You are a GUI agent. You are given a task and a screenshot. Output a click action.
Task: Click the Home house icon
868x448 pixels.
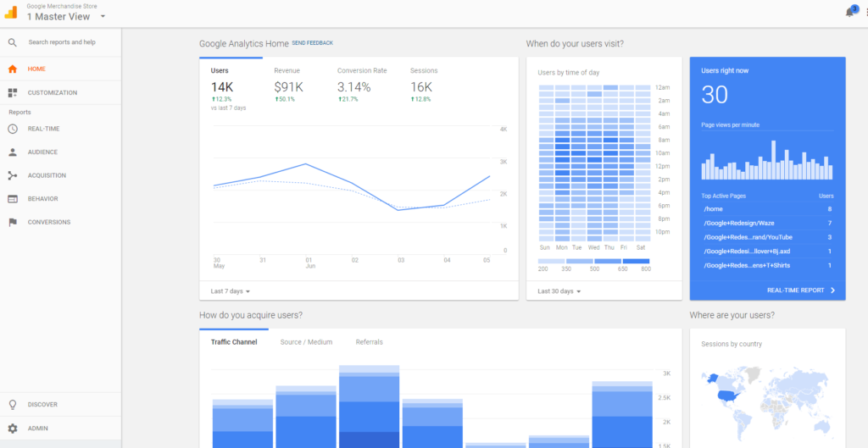[13, 69]
